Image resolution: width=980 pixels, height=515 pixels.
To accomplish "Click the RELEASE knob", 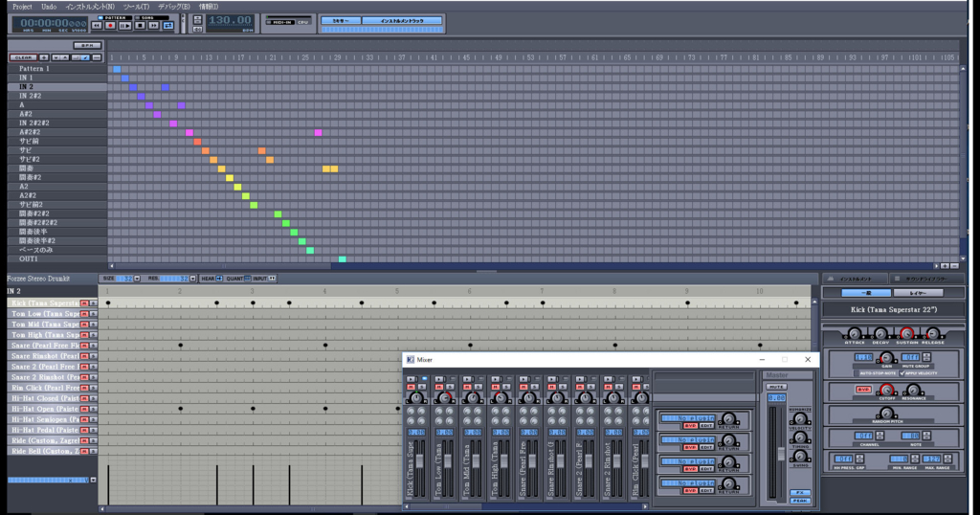I will pos(932,333).
